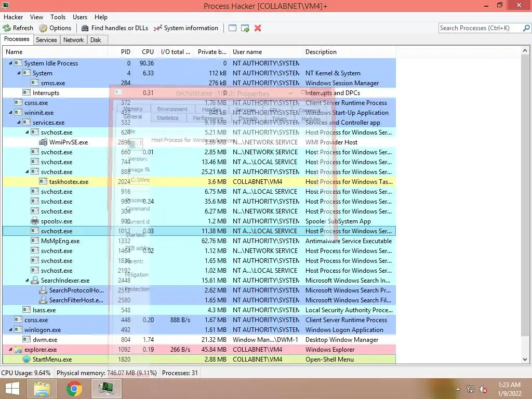Click the explorer.exe folder icon

(x=18, y=350)
